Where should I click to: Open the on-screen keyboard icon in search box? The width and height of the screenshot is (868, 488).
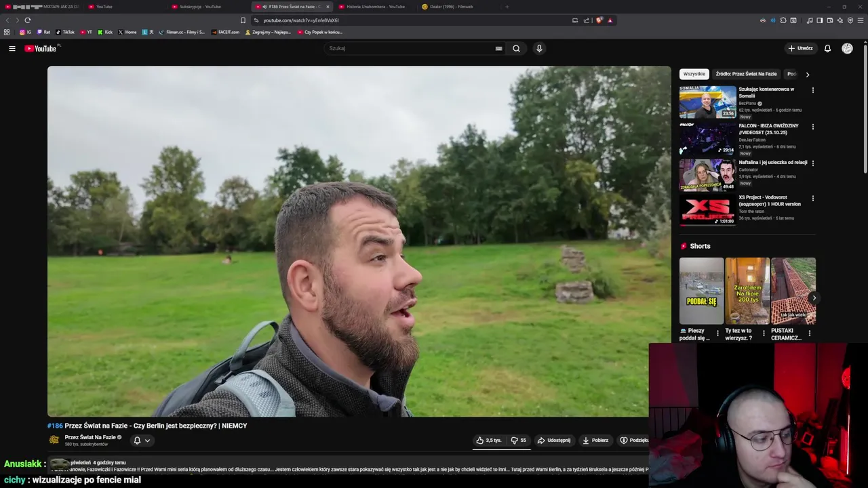(499, 48)
